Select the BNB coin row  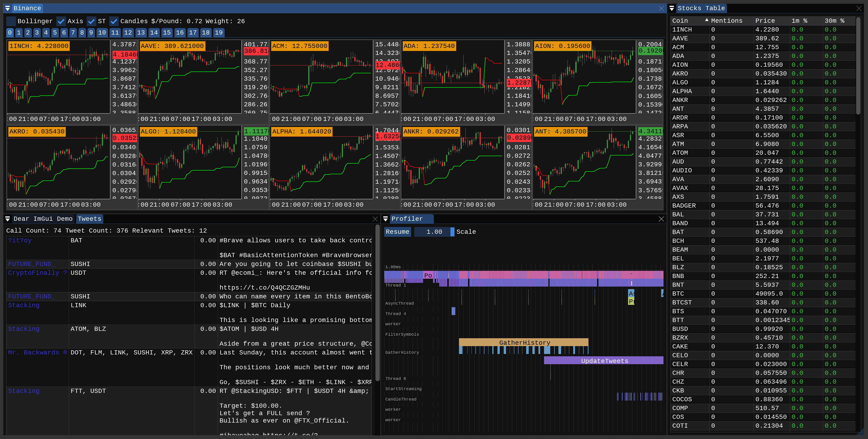[x=763, y=276]
